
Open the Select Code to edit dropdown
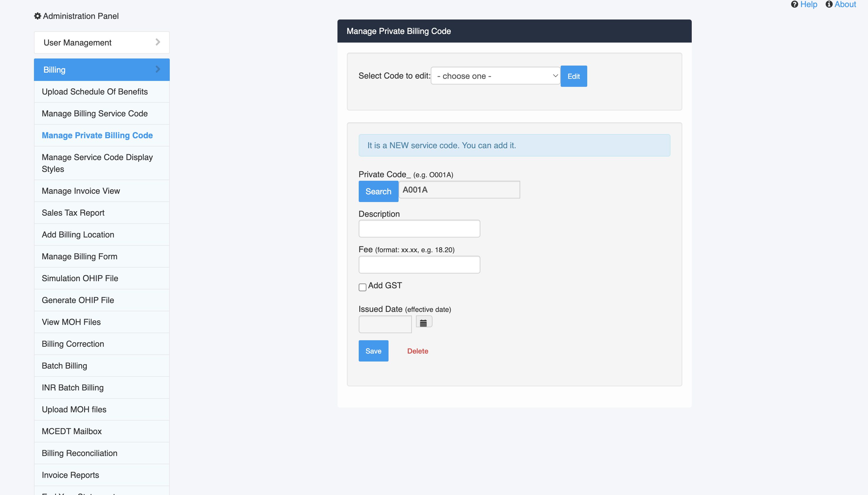(x=495, y=76)
